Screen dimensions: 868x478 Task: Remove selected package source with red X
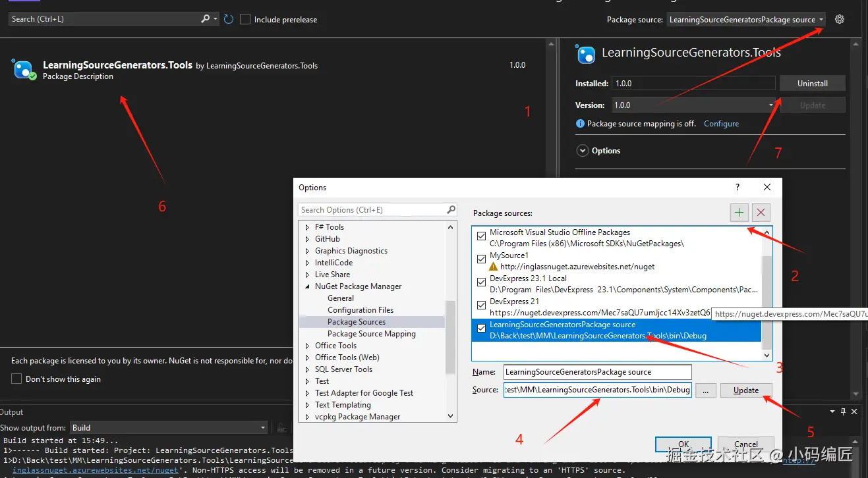(x=761, y=212)
